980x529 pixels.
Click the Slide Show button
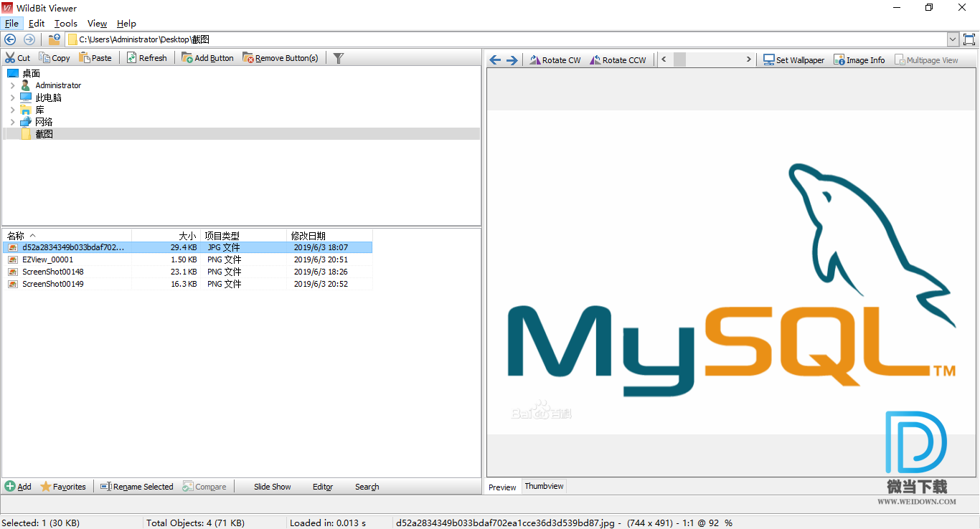tap(272, 487)
